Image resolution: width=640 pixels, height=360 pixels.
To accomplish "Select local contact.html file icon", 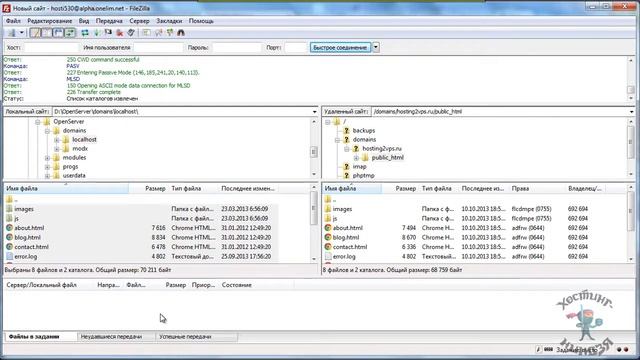I will [9, 247].
